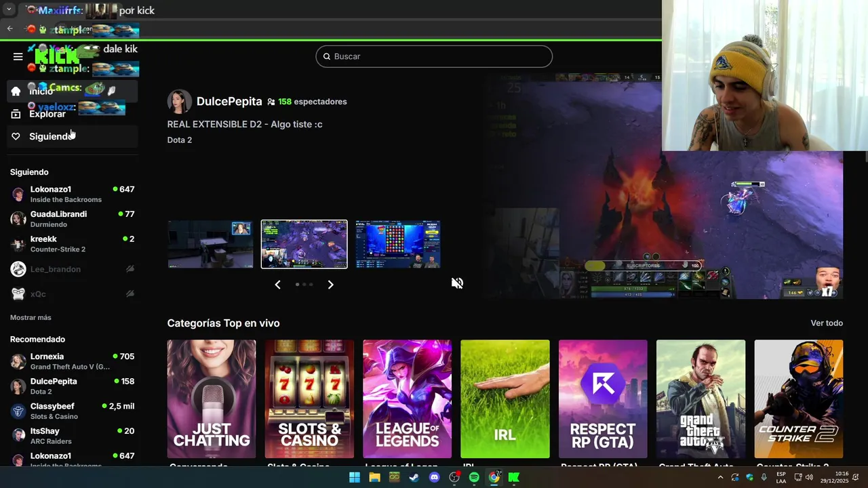Open the Siguiendo section in sidebar menu
The image size is (868, 488).
click(73, 136)
